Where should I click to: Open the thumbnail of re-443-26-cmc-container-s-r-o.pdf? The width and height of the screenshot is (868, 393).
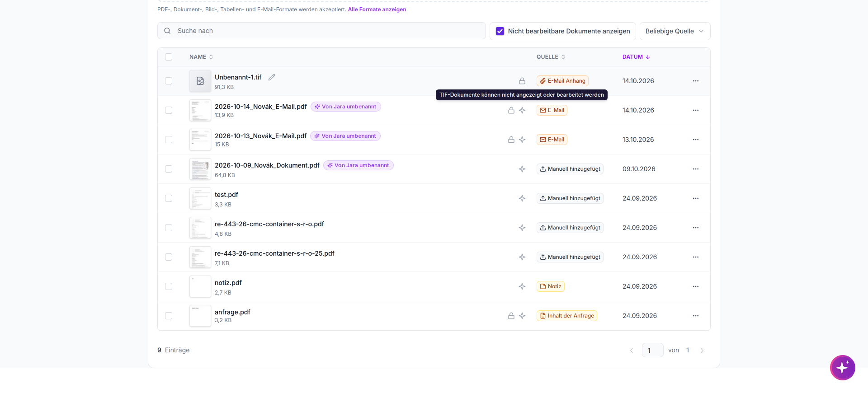pos(200,228)
